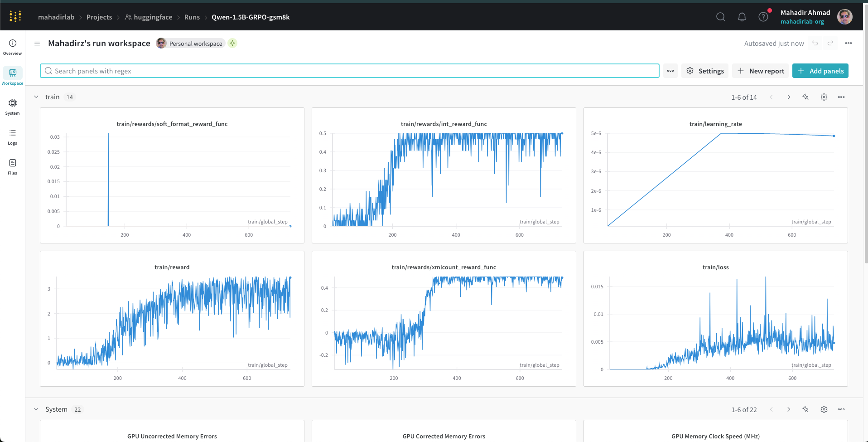Collapse the train section
Screen dimensions: 868x442
coord(36,97)
